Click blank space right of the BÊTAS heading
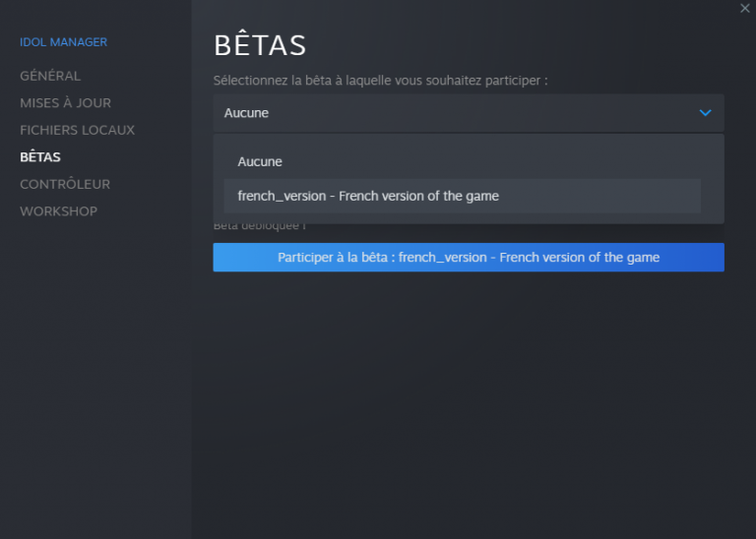 (x=522, y=45)
